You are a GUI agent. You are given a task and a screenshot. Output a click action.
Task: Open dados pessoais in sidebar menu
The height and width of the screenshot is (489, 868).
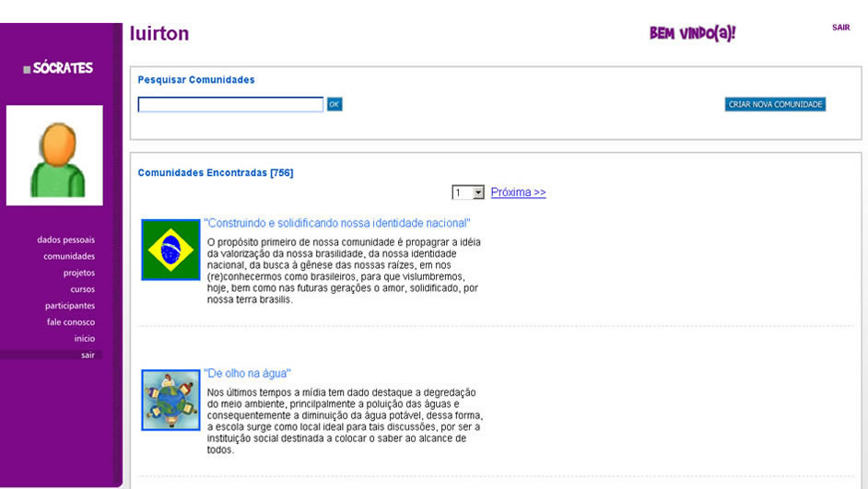click(66, 239)
